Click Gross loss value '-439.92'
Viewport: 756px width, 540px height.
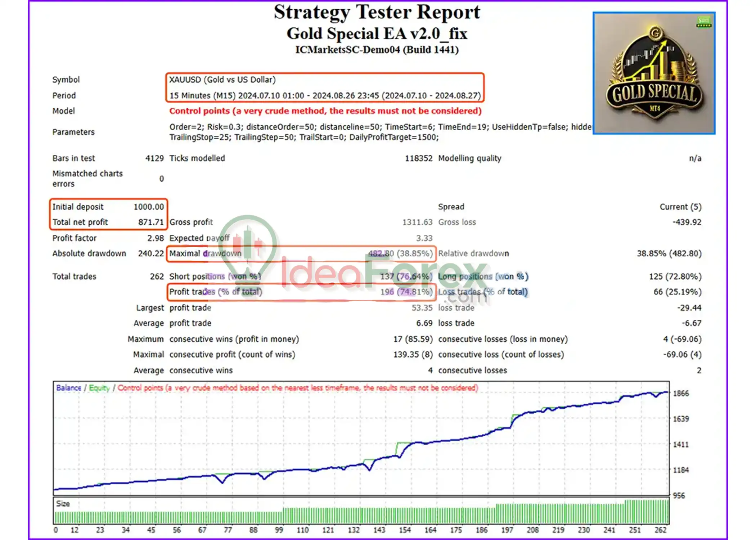coord(687,222)
